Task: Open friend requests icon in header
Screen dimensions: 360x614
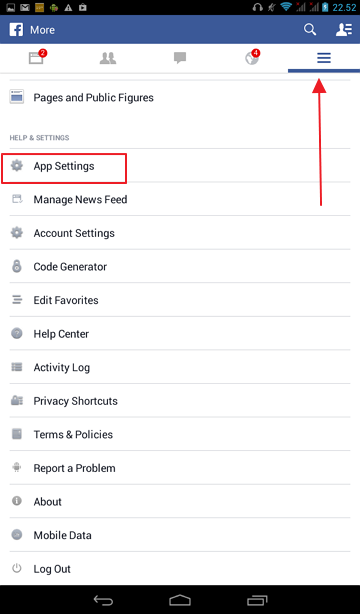Action: pos(344,29)
